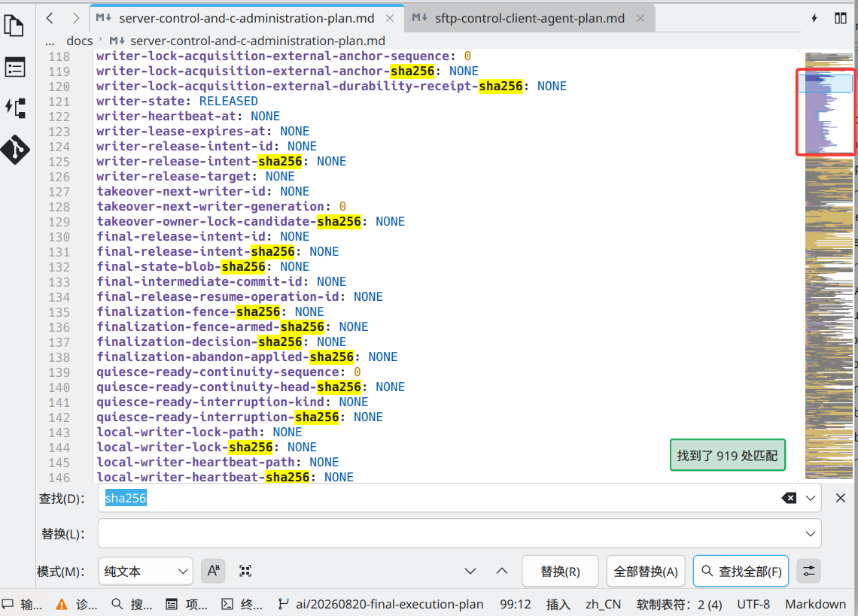Open the Documents sidebar panel icon
858x616 pixels.
(14, 26)
